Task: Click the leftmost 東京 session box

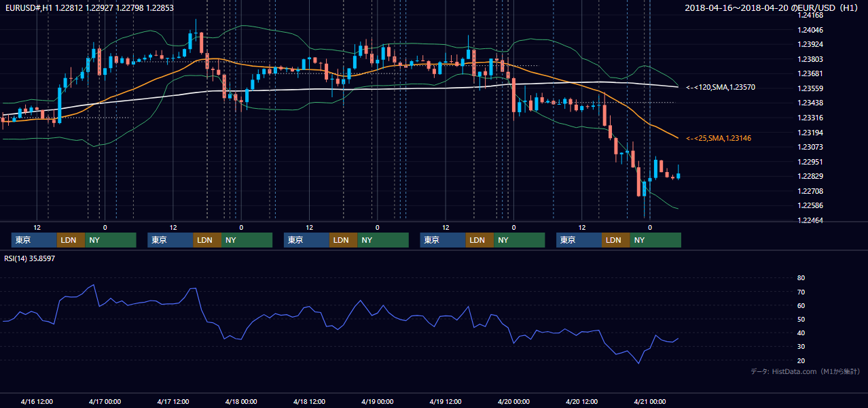Action: (34, 240)
